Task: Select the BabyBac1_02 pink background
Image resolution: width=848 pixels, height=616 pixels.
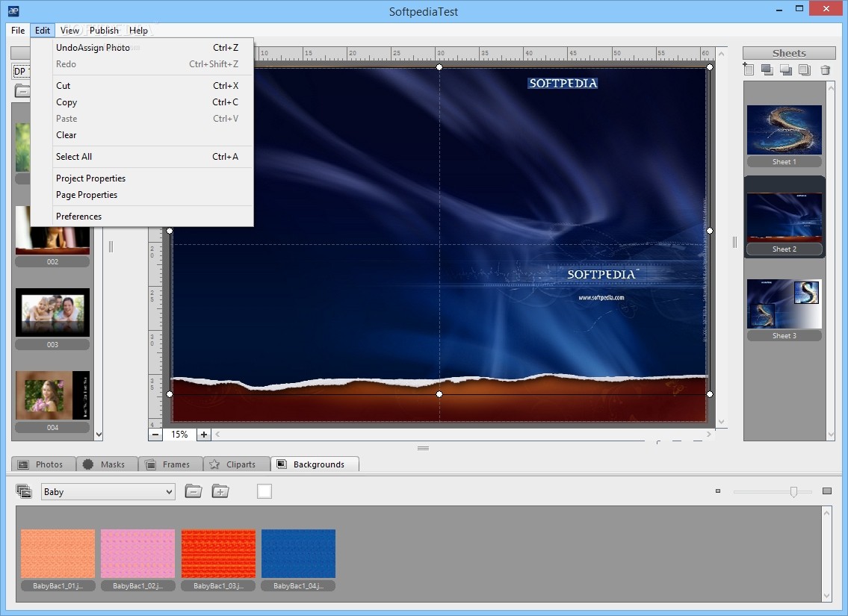Action: [x=138, y=554]
